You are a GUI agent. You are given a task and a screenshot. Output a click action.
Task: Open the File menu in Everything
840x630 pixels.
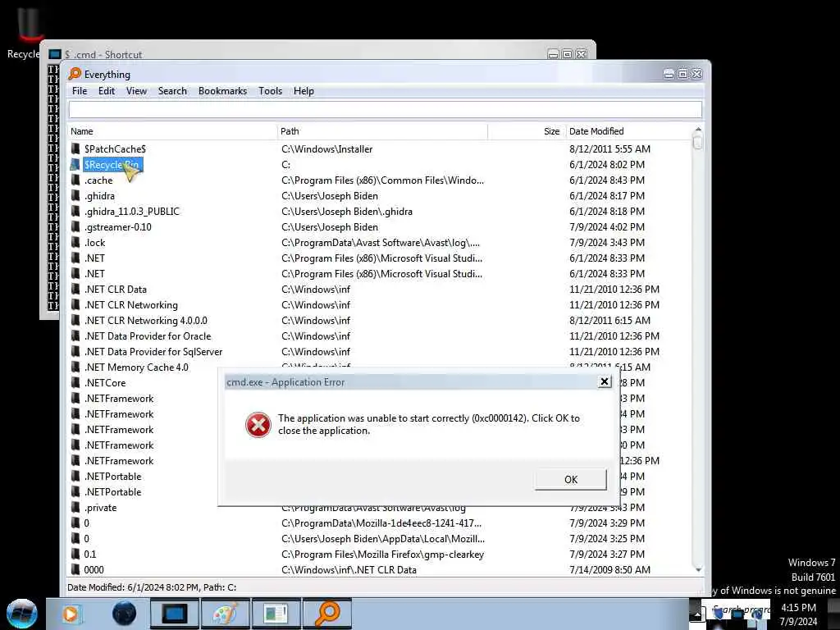(80, 91)
